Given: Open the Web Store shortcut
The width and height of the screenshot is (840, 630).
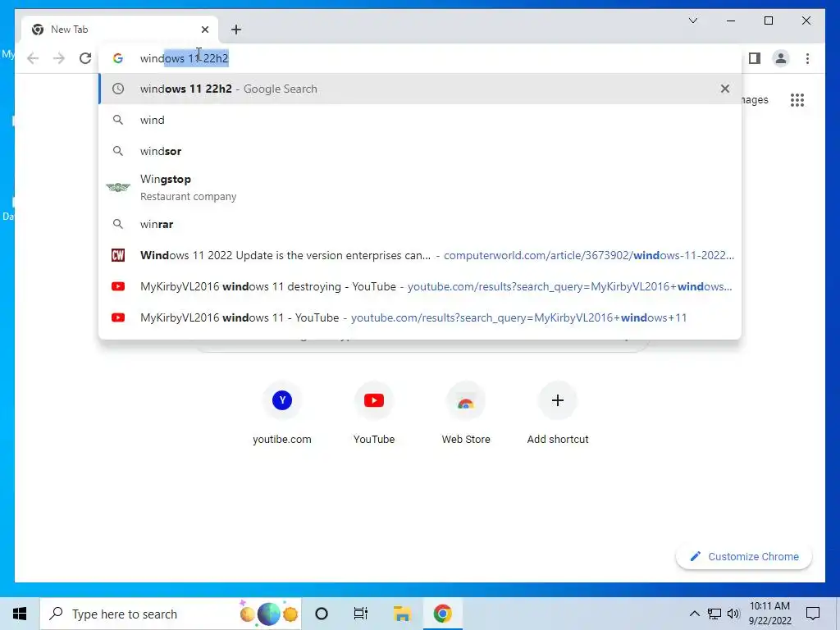Looking at the screenshot, I should click(x=466, y=413).
